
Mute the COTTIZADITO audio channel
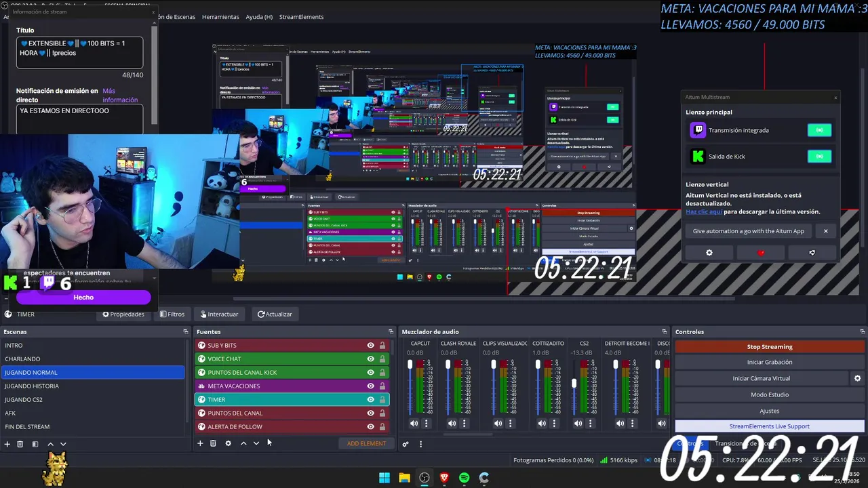click(542, 423)
